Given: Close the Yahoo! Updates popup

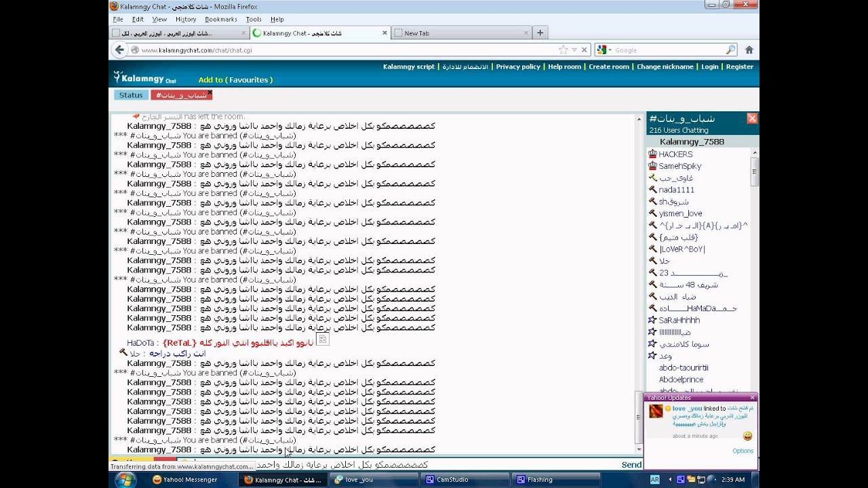Looking at the screenshot, I should [752, 398].
